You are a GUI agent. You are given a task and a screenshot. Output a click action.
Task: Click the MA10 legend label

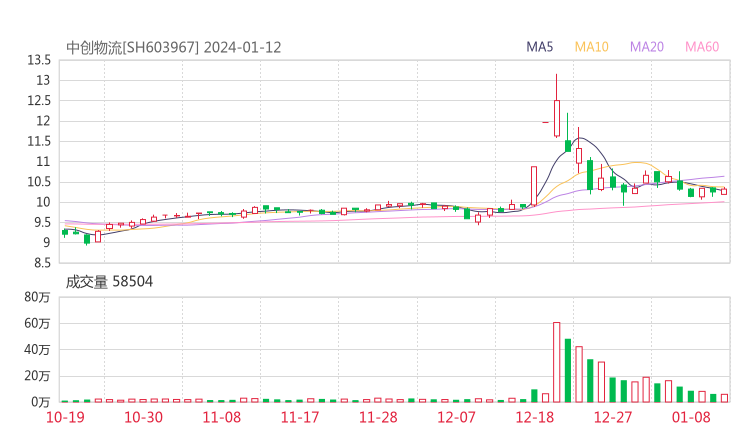click(x=591, y=47)
